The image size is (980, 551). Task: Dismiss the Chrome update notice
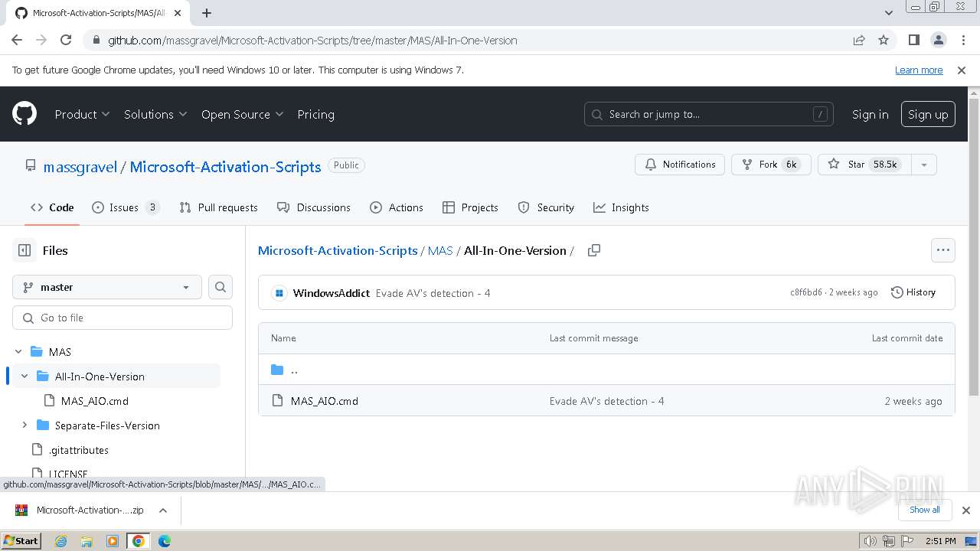(962, 70)
